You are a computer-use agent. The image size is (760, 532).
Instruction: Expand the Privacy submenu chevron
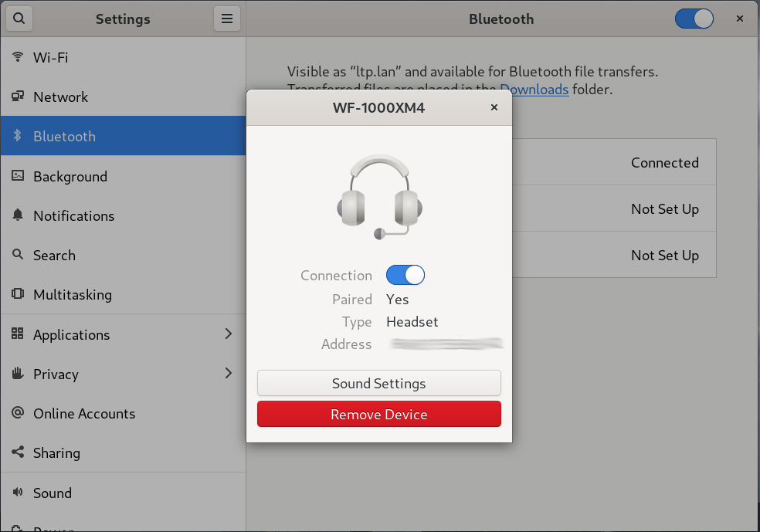(x=229, y=373)
